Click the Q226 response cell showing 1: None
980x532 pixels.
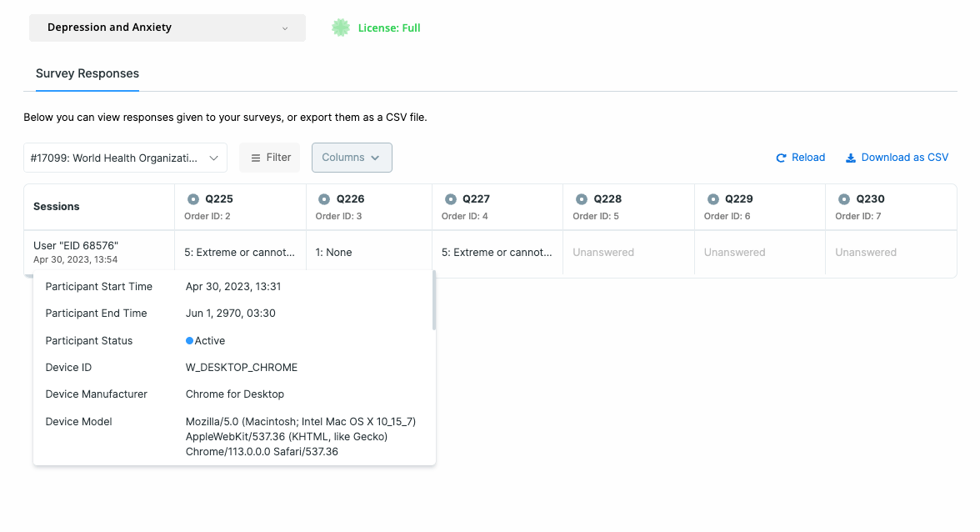click(368, 252)
